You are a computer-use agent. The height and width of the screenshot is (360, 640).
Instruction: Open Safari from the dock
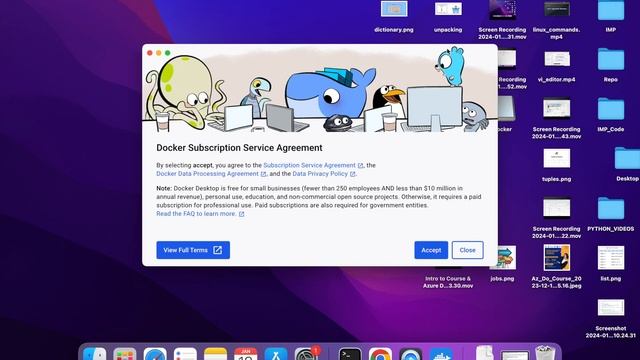tap(155, 354)
